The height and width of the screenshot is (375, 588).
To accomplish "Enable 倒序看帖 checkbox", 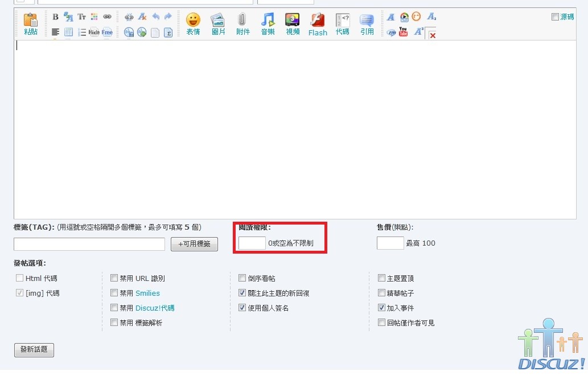I will click(242, 278).
